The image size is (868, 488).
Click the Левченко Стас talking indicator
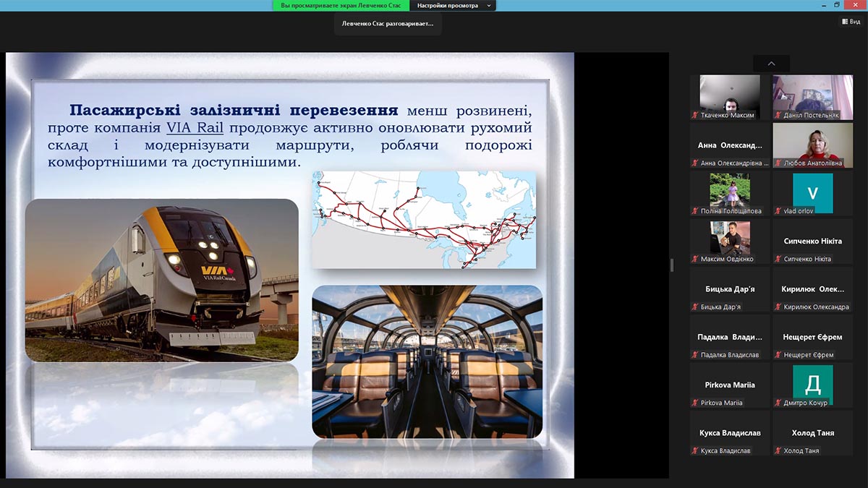(388, 23)
